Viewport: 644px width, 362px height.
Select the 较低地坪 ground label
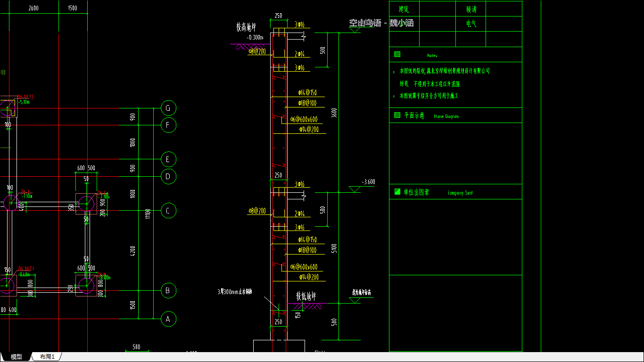305,296
